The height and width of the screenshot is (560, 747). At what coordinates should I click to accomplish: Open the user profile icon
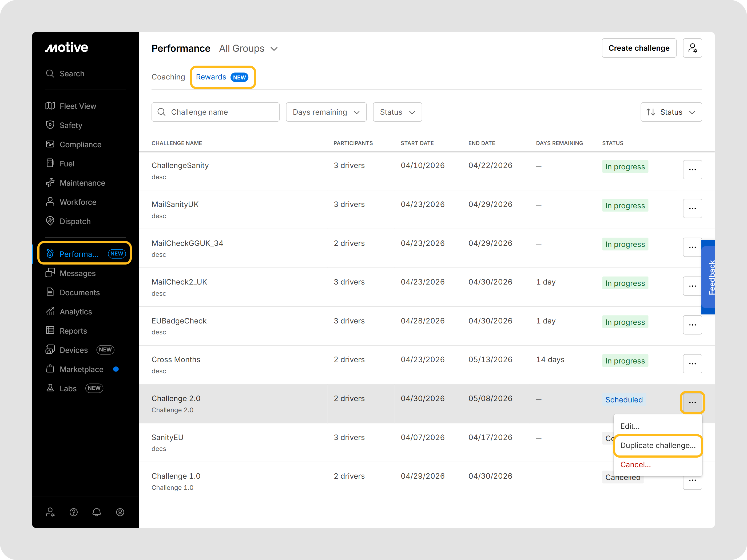120,512
